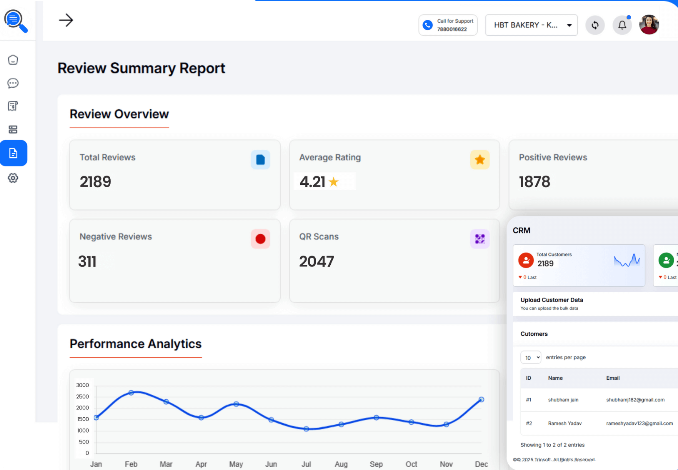Click the Review Overview heading tab

coord(119,114)
